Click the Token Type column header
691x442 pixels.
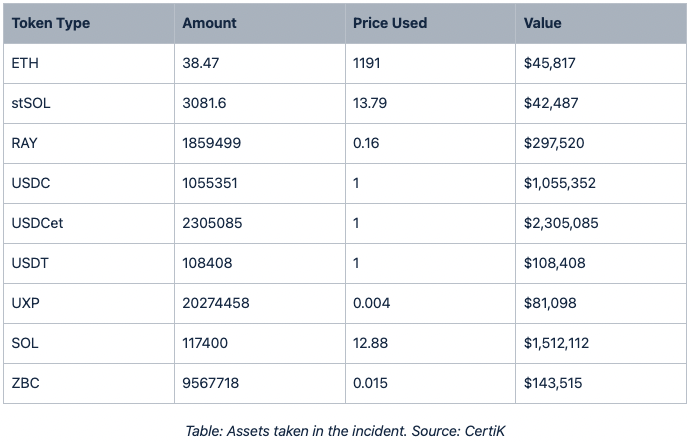pos(51,23)
